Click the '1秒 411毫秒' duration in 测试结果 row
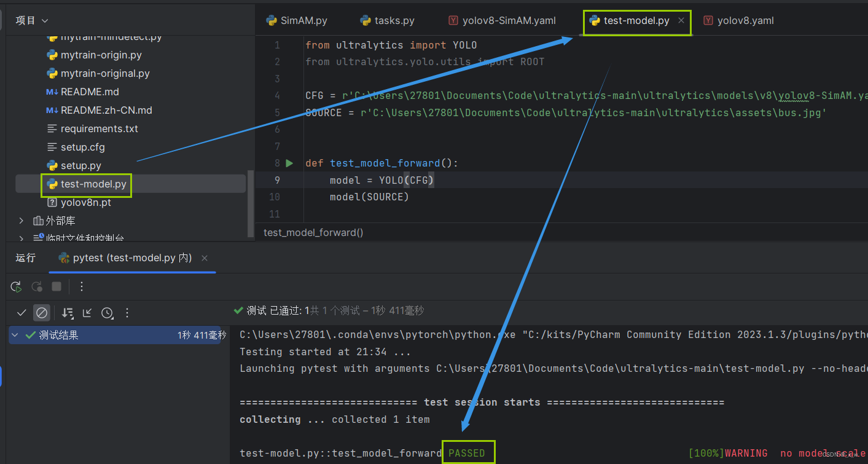 [202, 336]
